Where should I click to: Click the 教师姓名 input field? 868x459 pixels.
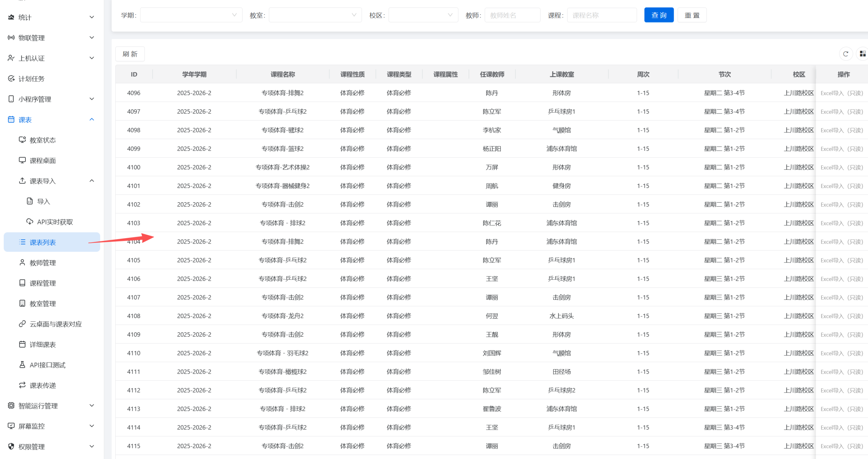pos(512,15)
